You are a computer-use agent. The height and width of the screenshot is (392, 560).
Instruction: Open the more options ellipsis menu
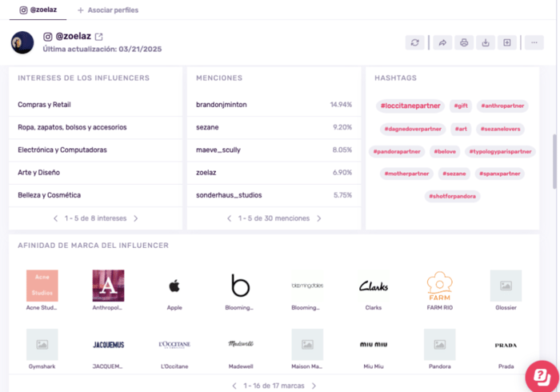coord(534,42)
